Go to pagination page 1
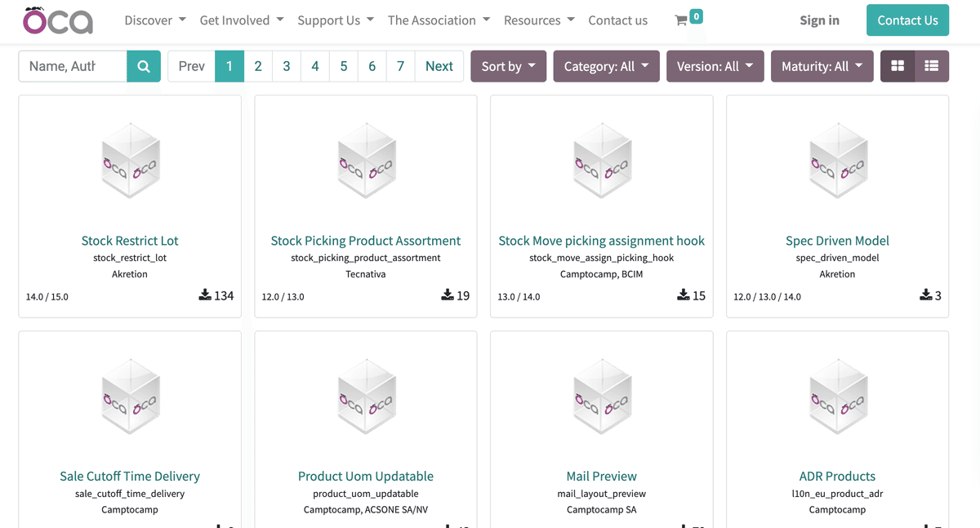This screenshot has height=528, width=980. pyautogui.click(x=229, y=66)
